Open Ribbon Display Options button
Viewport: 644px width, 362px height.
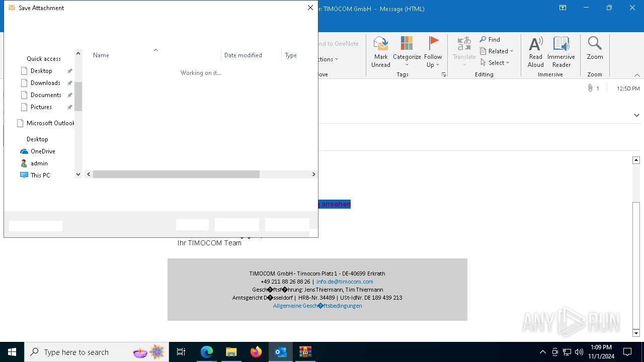click(x=562, y=8)
